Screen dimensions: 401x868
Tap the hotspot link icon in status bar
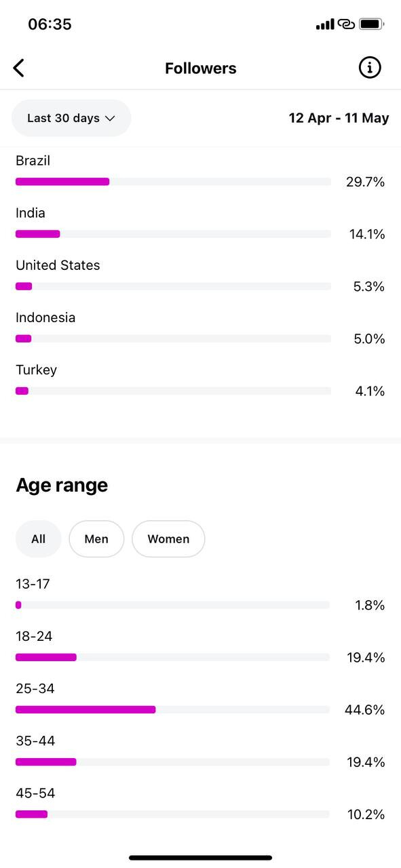347,24
